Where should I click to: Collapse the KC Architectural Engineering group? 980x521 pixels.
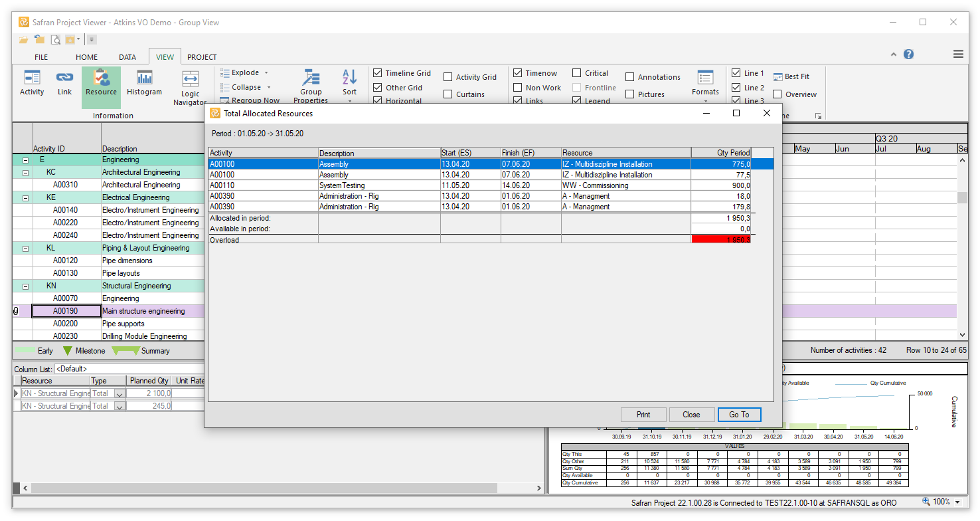(25, 173)
